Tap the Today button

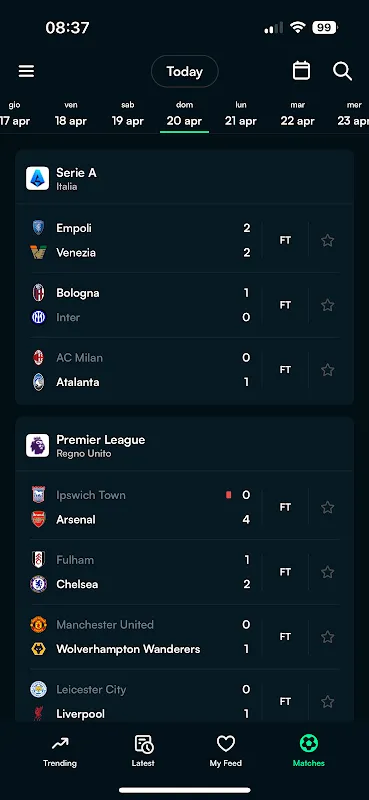point(184,71)
